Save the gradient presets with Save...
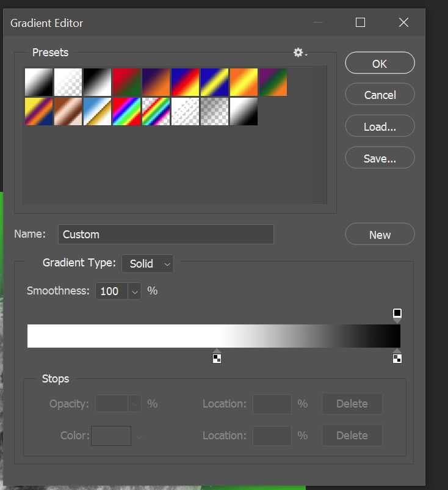448x490 pixels. [x=380, y=158]
